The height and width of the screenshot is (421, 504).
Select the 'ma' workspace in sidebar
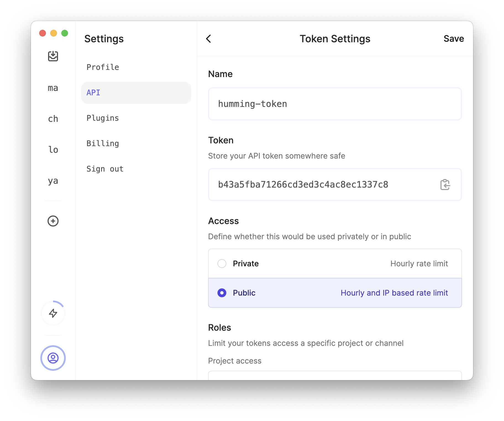click(53, 88)
